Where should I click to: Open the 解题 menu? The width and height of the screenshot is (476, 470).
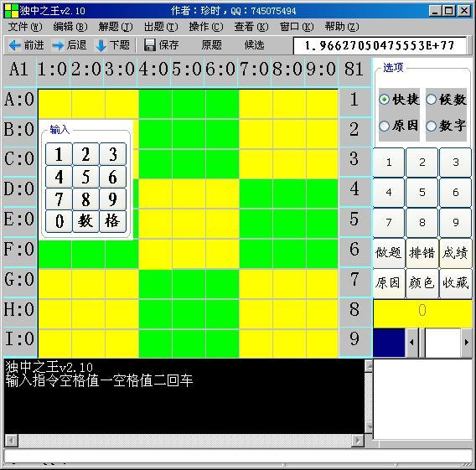116,27
